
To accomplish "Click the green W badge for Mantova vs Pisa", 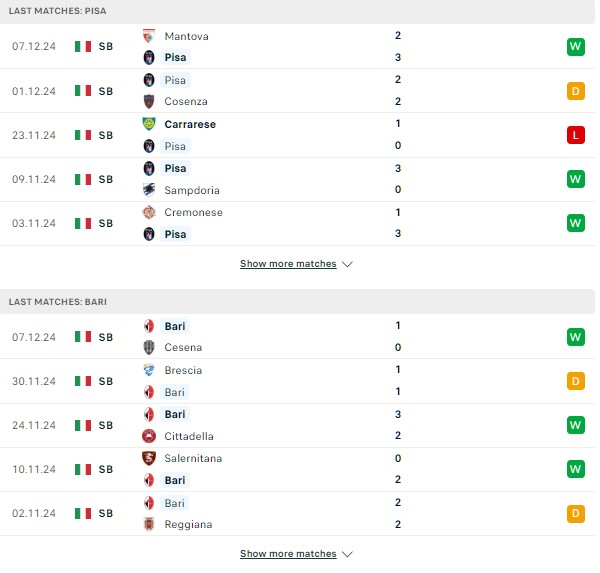I will 576,47.
